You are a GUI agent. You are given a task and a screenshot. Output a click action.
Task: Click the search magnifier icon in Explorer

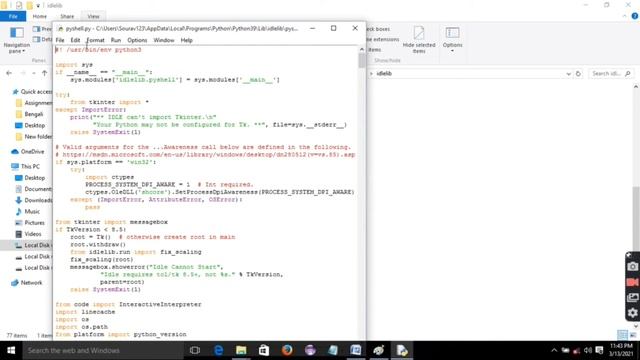coord(628,73)
